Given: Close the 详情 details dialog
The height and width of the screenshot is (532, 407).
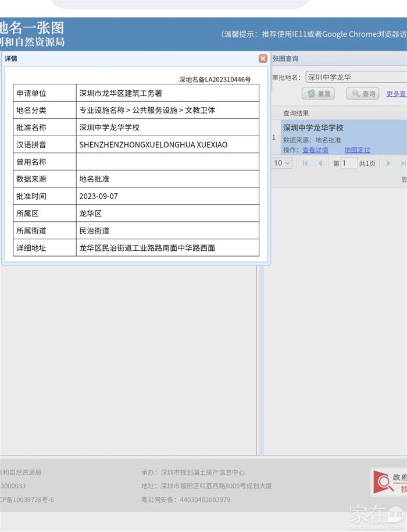Looking at the screenshot, I should point(263,59).
